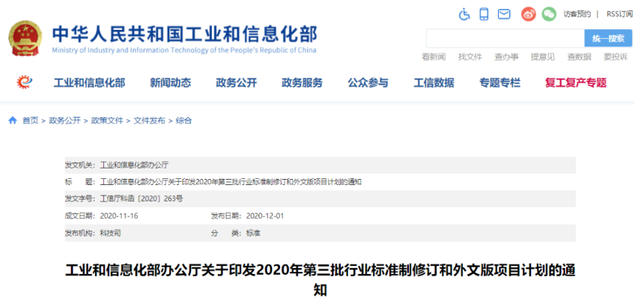Select the 提意见 search category
644x304 pixels.
[543, 57]
